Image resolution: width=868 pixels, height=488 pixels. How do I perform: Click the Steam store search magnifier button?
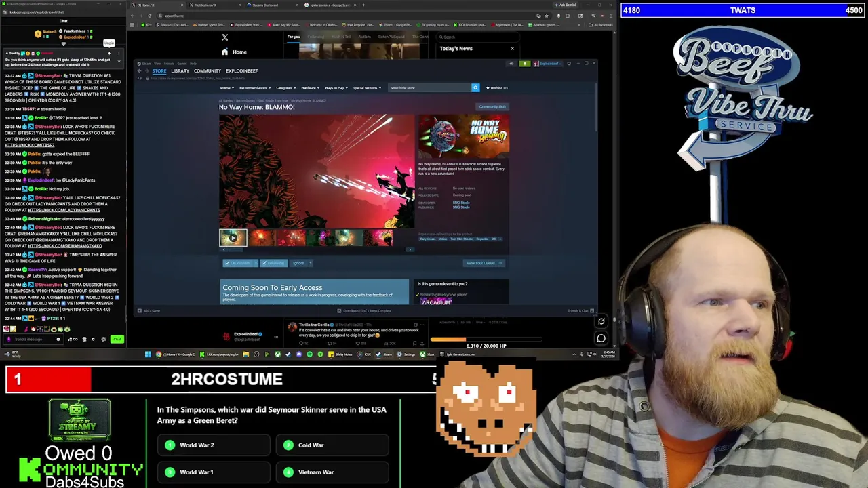[475, 87]
